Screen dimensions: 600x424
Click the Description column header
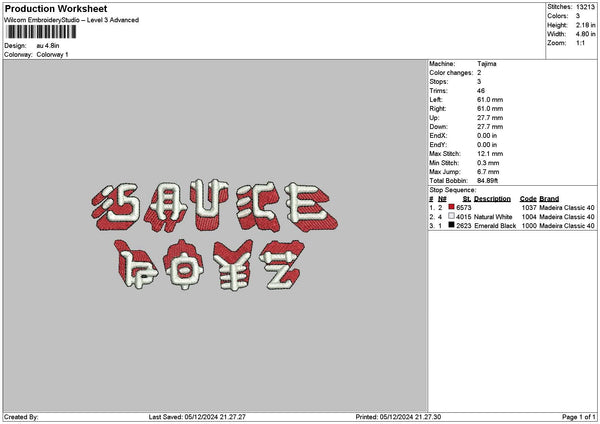(x=492, y=199)
